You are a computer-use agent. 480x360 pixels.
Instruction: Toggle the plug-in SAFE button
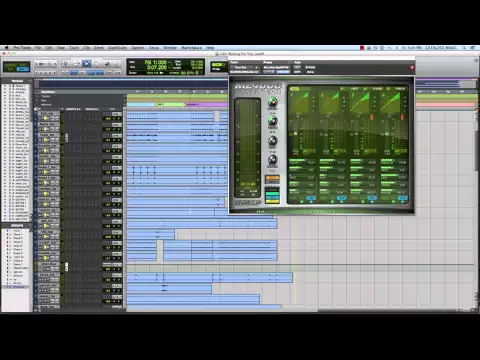click(297, 72)
